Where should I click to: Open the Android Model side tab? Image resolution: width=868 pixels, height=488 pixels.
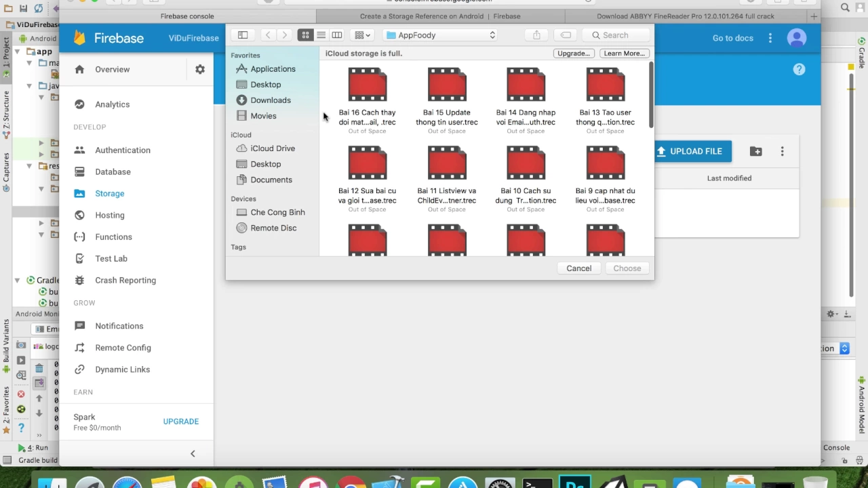(x=862, y=405)
